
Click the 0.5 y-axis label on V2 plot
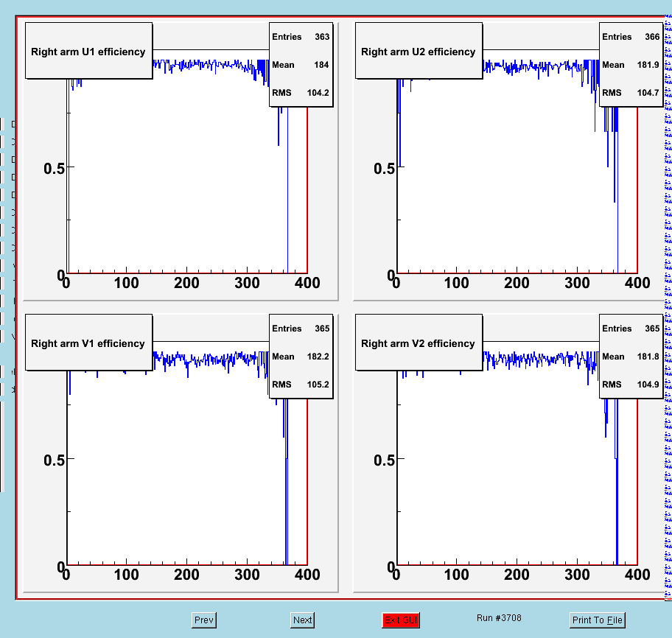(x=384, y=460)
